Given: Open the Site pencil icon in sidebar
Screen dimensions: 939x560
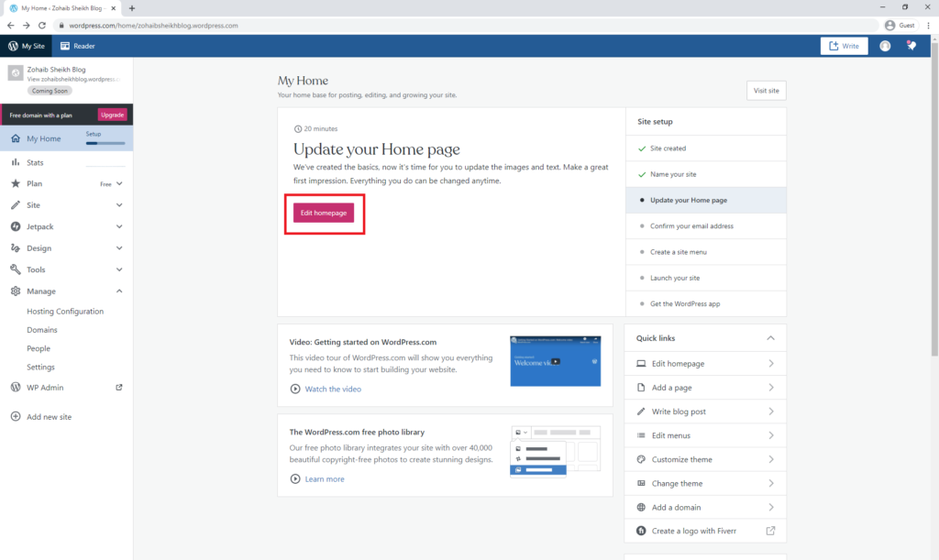Looking at the screenshot, I should [16, 205].
